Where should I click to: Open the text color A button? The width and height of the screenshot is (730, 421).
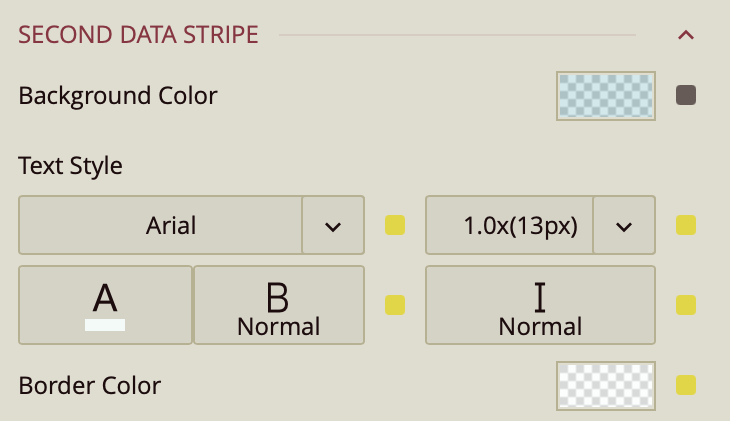pos(105,305)
